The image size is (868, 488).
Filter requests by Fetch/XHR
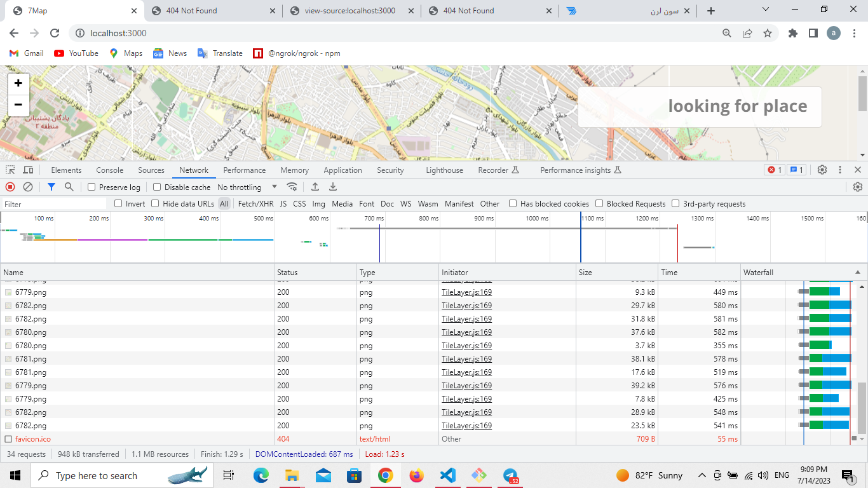256,203
